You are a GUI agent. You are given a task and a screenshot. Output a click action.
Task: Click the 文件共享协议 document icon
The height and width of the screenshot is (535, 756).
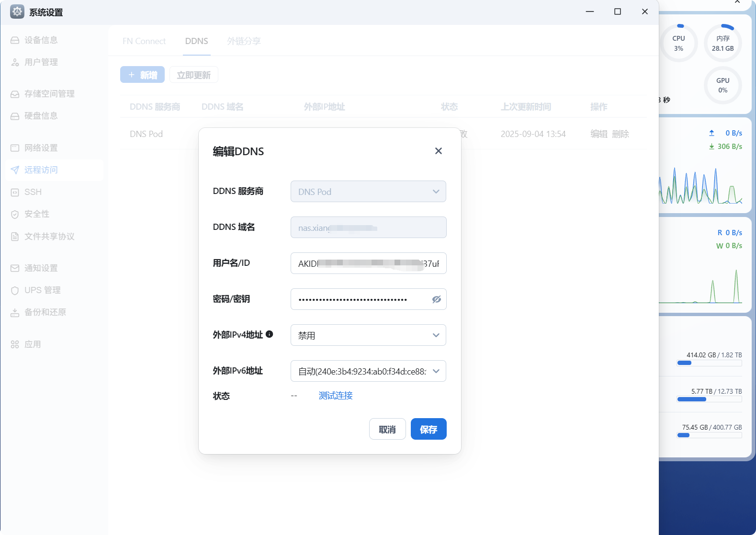pyautogui.click(x=15, y=237)
